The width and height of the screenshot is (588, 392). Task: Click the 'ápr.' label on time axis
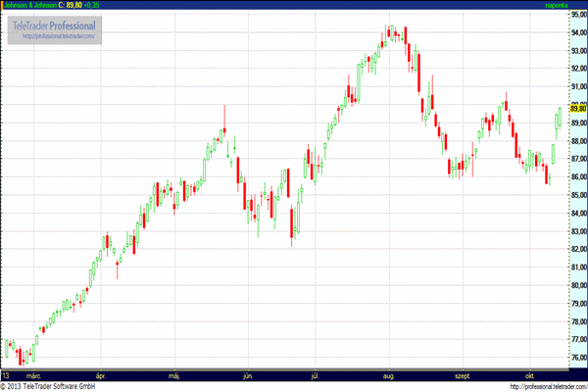[99, 375]
